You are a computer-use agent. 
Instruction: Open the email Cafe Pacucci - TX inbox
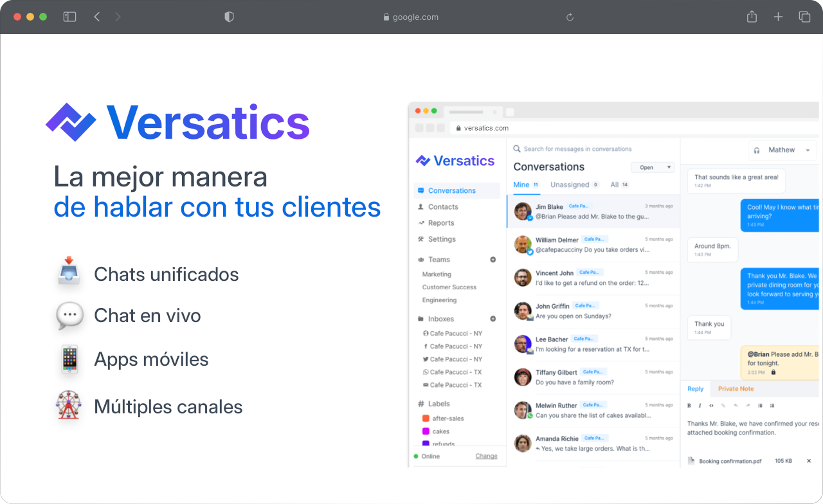point(453,385)
